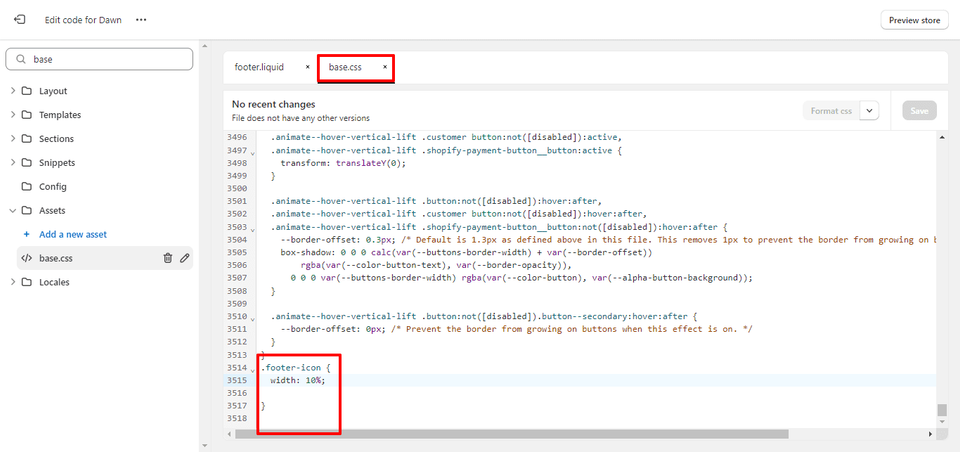960x452 pixels.
Task: Click the editor vertical scrollbar thumb
Action: click(942, 410)
